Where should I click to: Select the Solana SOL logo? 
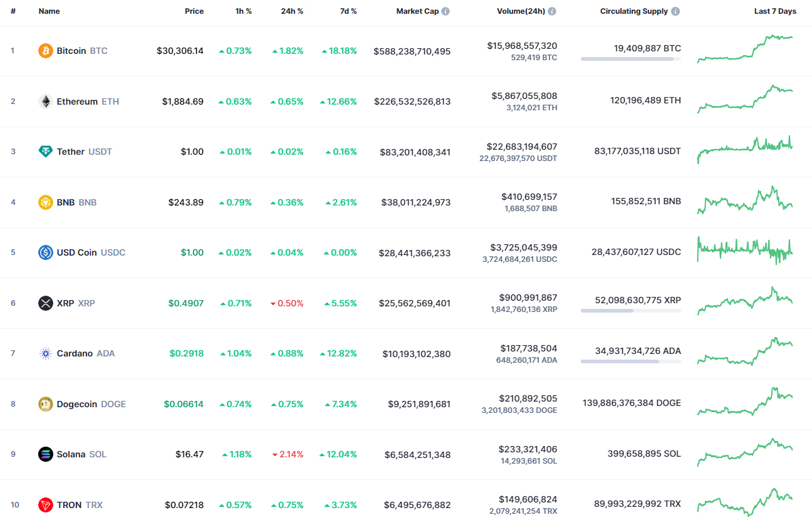coord(44,454)
